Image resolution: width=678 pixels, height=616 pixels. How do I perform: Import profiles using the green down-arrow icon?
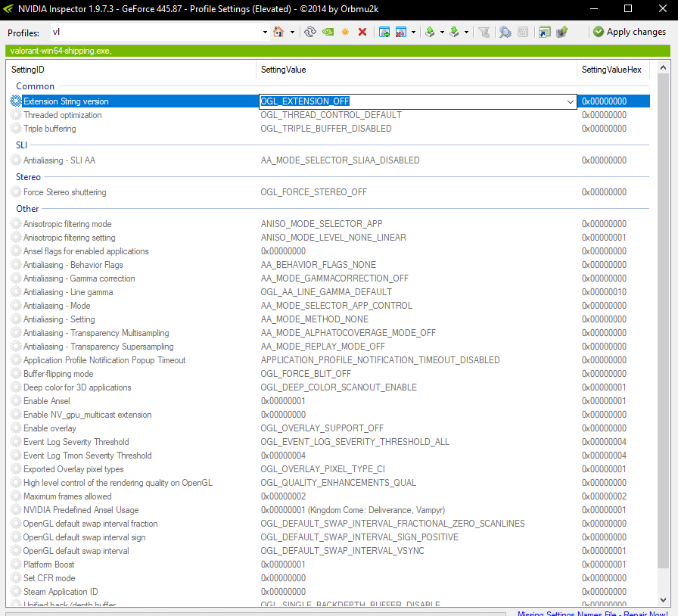point(454,32)
